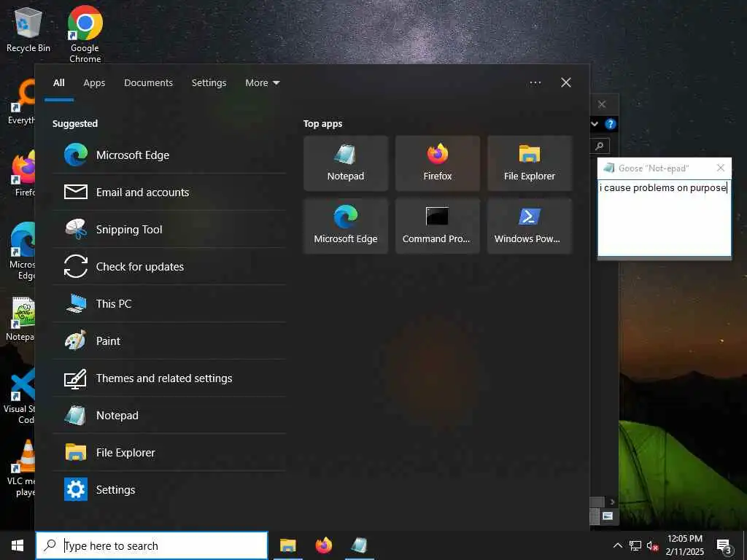Open help icon in background window

pyautogui.click(x=611, y=124)
